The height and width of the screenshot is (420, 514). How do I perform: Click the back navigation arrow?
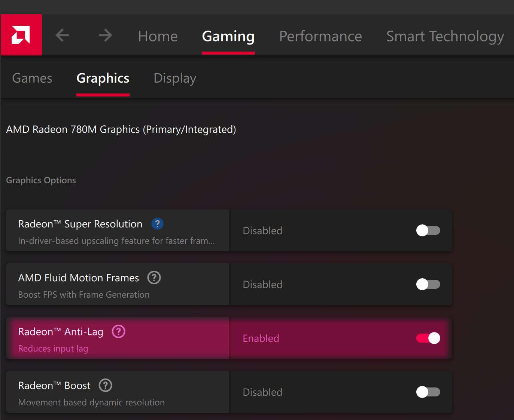(x=62, y=36)
